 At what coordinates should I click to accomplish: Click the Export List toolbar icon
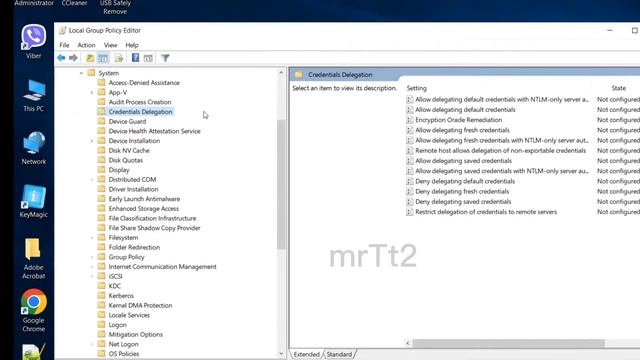tap(119, 58)
